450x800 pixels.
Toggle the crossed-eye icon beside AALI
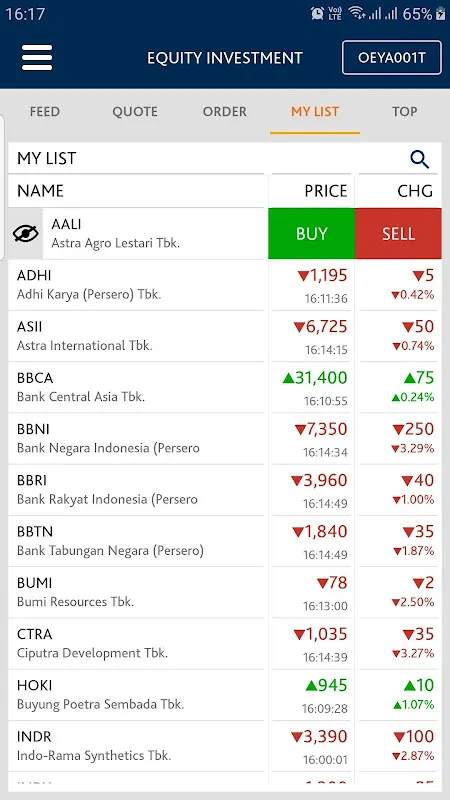click(x=26, y=234)
